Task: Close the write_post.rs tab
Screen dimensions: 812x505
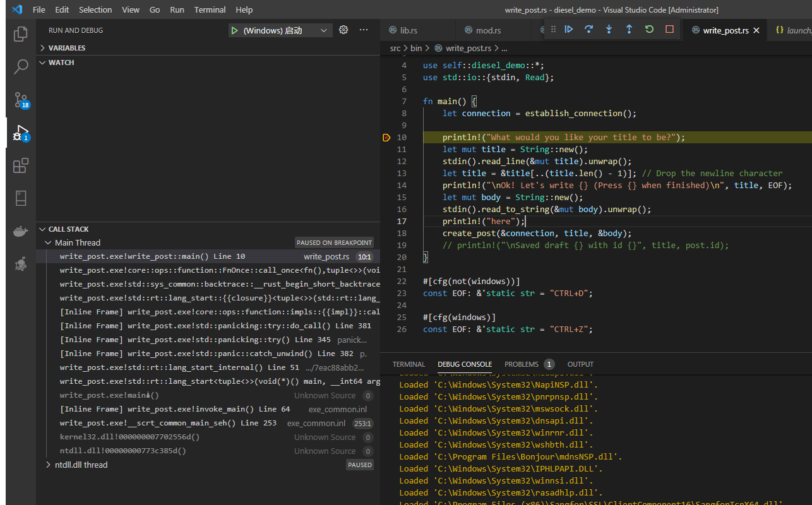Action: (x=756, y=30)
